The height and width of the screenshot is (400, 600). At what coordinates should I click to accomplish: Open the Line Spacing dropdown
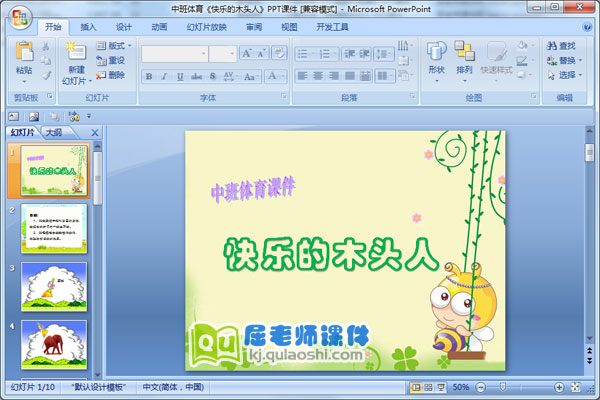click(384, 54)
